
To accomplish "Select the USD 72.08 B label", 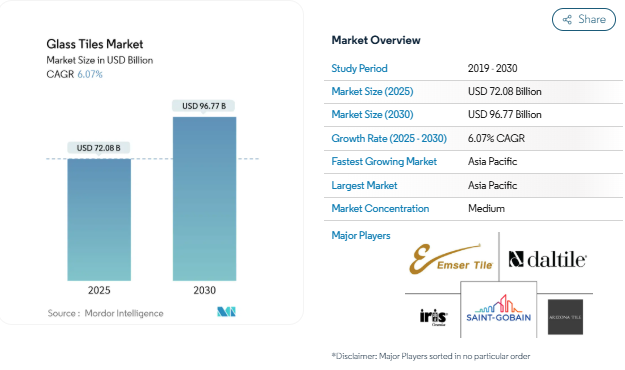I will point(98,148).
